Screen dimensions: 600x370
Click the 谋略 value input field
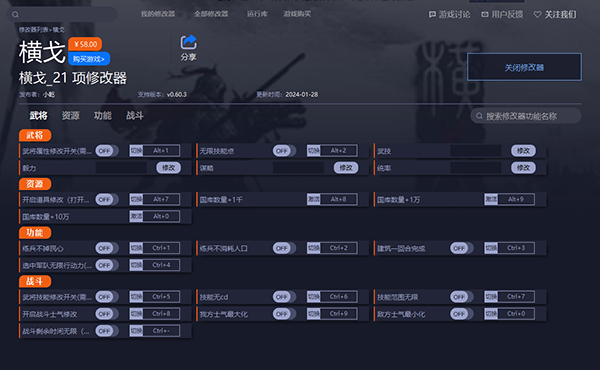298,168
